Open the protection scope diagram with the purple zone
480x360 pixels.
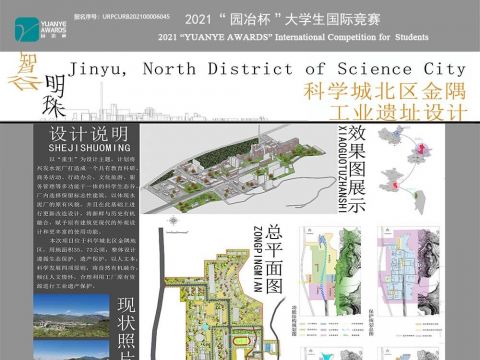pyautogui.click(x=409, y=271)
